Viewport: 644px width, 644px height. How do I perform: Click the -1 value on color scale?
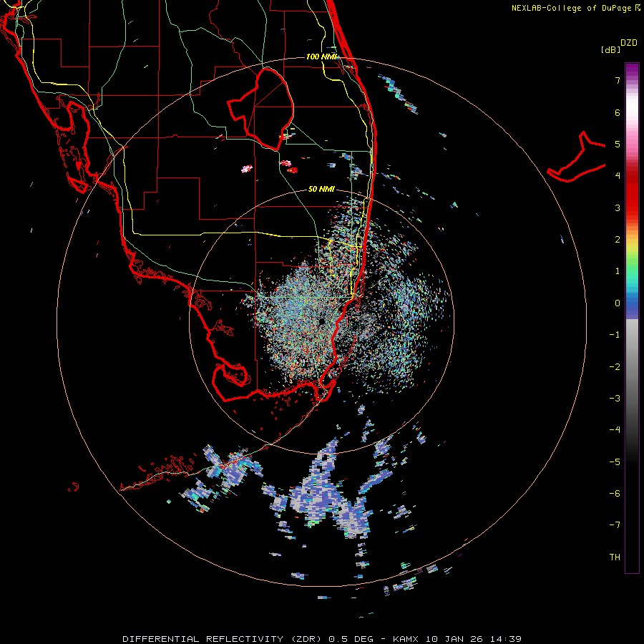(x=615, y=335)
